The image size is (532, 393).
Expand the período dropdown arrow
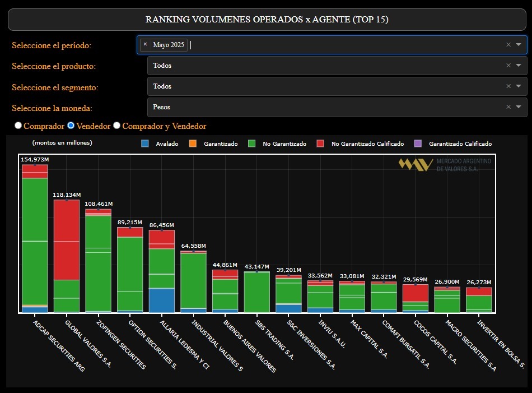click(519, 44)
